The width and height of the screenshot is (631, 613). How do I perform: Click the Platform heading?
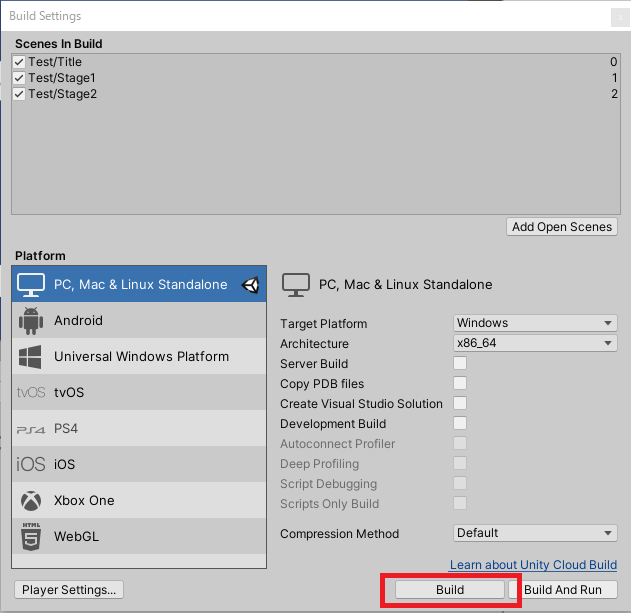coord(40,256)
